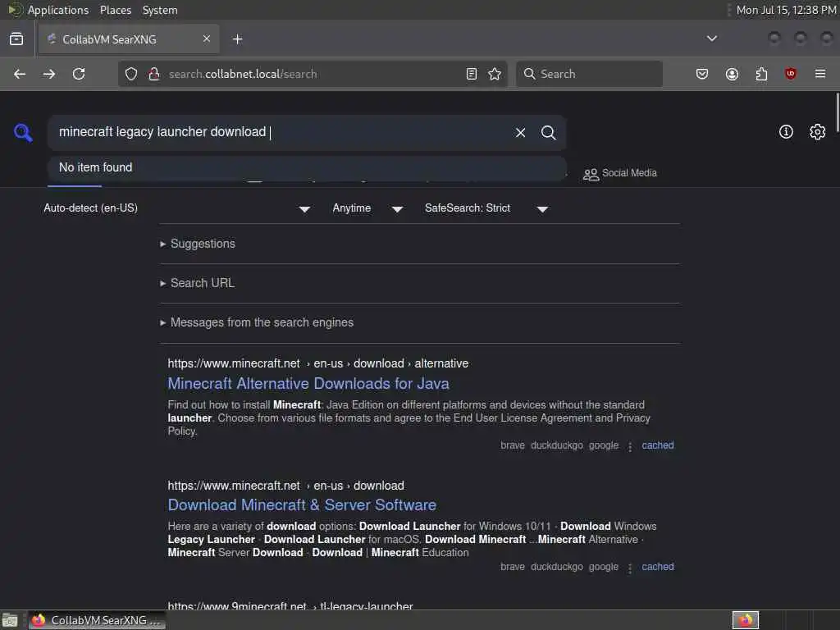Open cached version of Alternative Downloads result
Screen dimensions: 840x630
658,445
